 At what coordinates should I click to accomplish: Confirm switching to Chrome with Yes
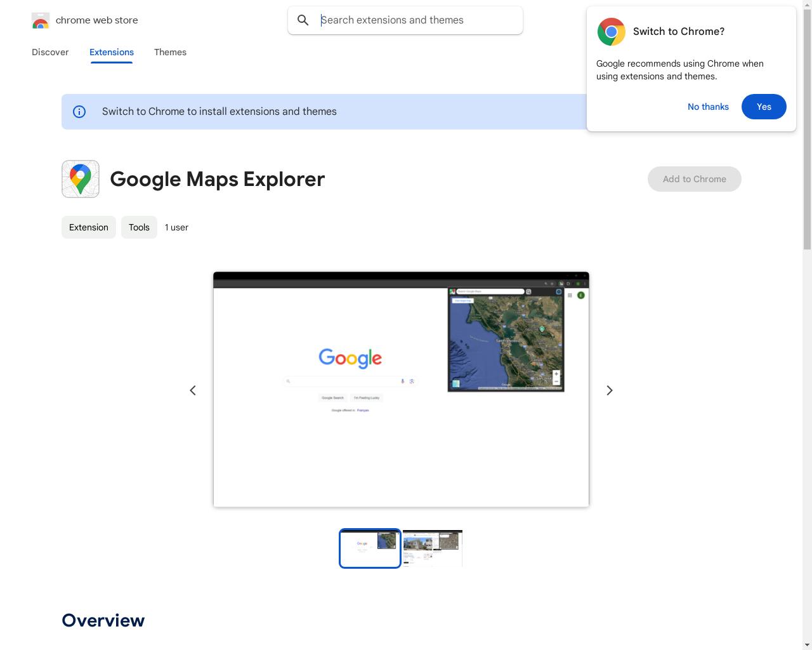764,107
